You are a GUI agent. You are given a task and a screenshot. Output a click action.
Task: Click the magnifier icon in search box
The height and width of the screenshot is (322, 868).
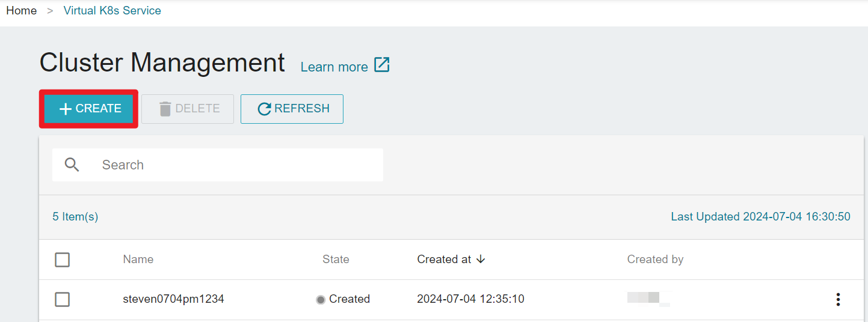pyautogui.click(x=72, y=165)
